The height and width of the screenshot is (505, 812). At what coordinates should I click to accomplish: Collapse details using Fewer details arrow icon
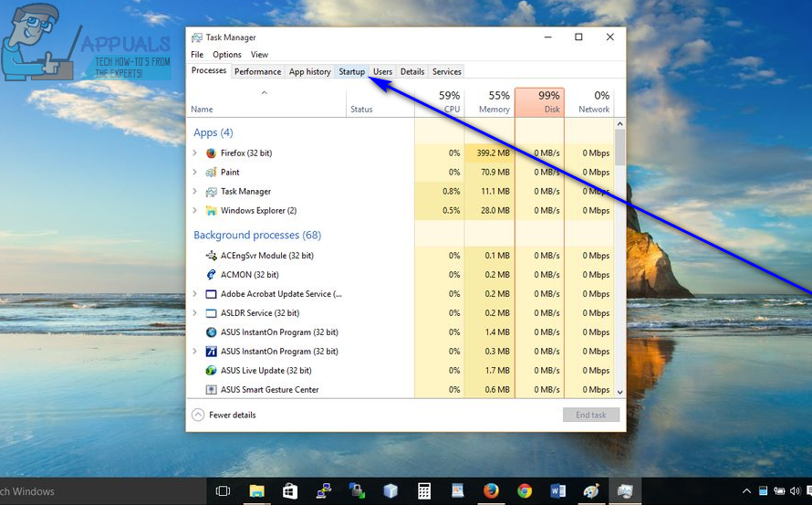pos(198,415)
